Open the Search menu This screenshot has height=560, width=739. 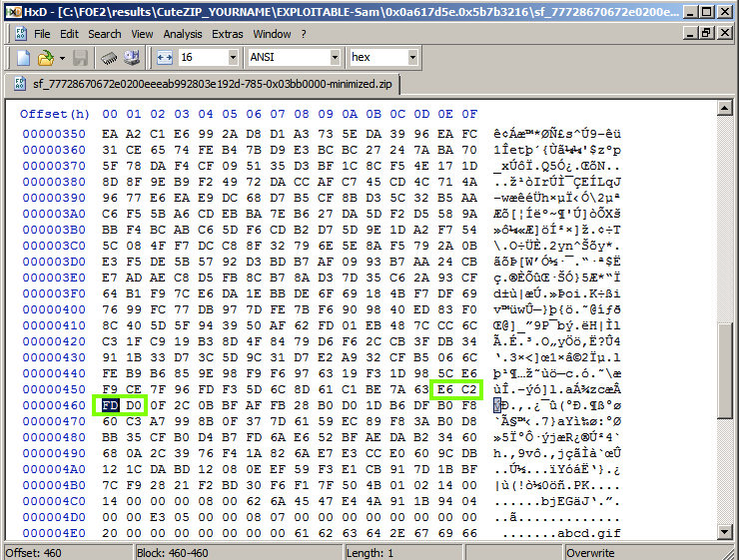(x=105, y=34)
